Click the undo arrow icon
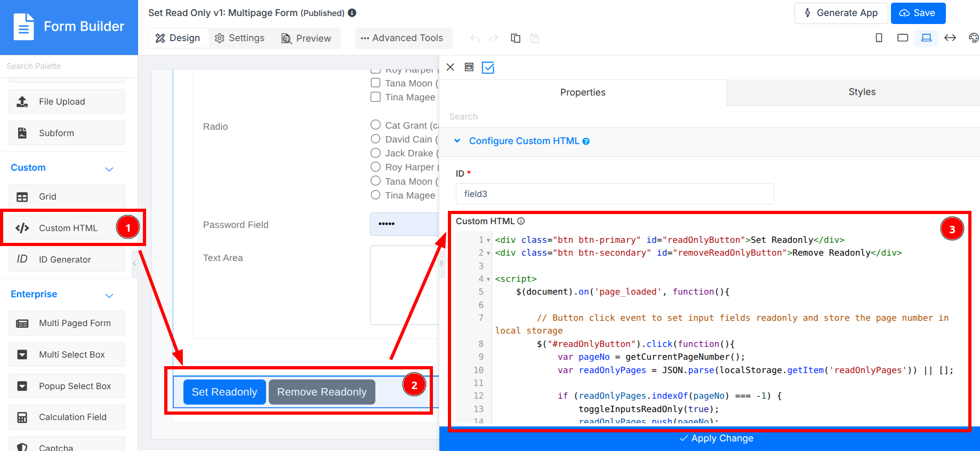Image resolution: width=980 pixels, height=451 pixels. [x=475, y=38]
